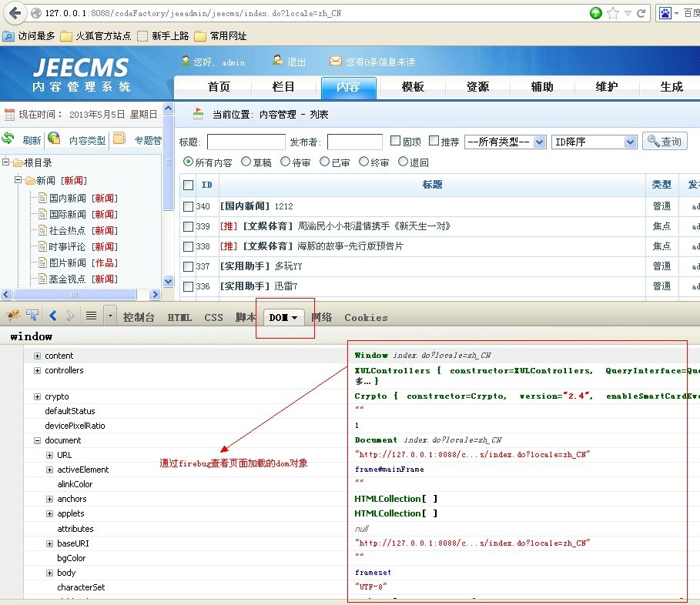Open 国际新闻 channel in tree

click(x=68, y=214)
